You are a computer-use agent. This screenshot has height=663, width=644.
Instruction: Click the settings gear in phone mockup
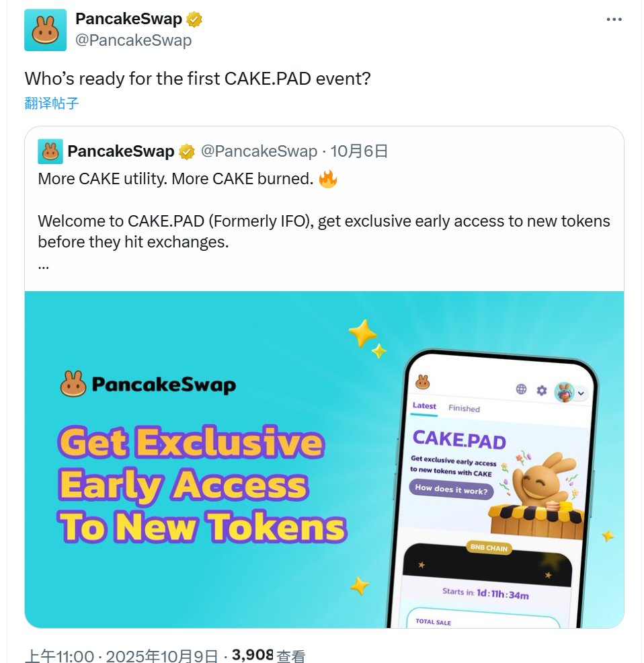(541, 390)
